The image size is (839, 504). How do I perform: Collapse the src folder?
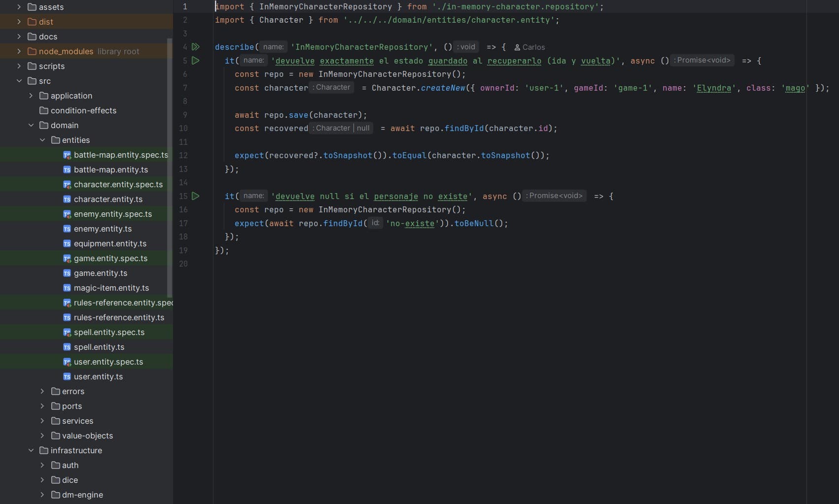[x=19, y=81]
